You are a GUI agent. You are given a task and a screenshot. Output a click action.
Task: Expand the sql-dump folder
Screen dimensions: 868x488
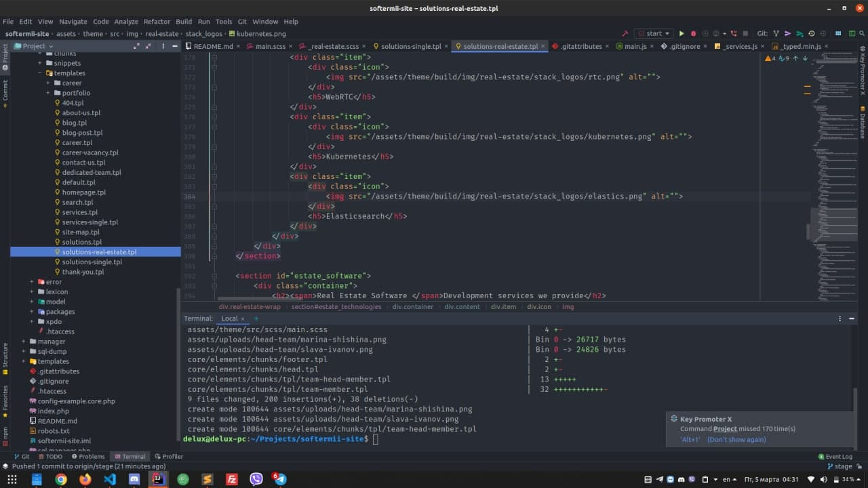pos(24,351)
